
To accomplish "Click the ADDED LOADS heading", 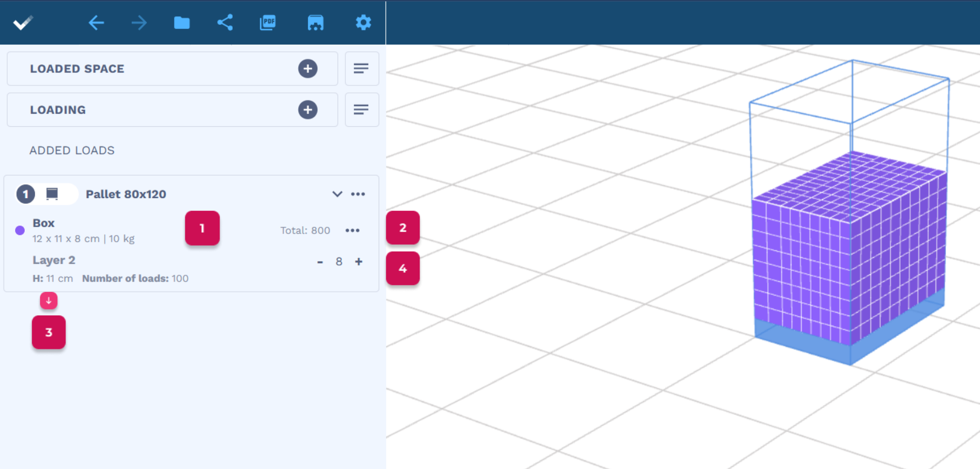I will point(72,150).
